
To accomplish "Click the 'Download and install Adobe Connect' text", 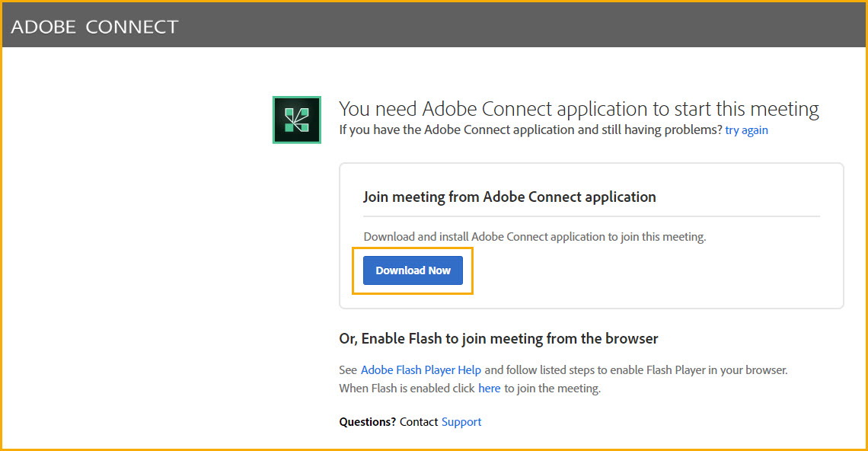I will click(535, 237).
